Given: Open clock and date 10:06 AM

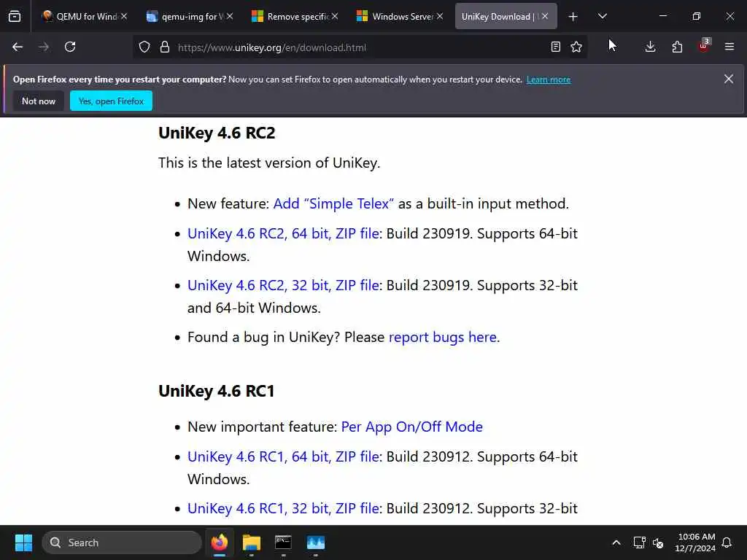Looking at the screenshot, I should pos(695,542).
